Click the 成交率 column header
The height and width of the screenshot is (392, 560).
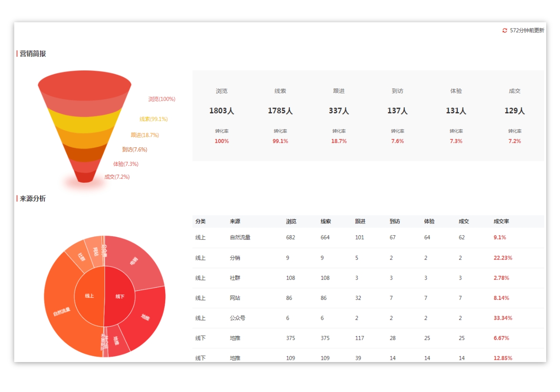click(x=501, y=222)
